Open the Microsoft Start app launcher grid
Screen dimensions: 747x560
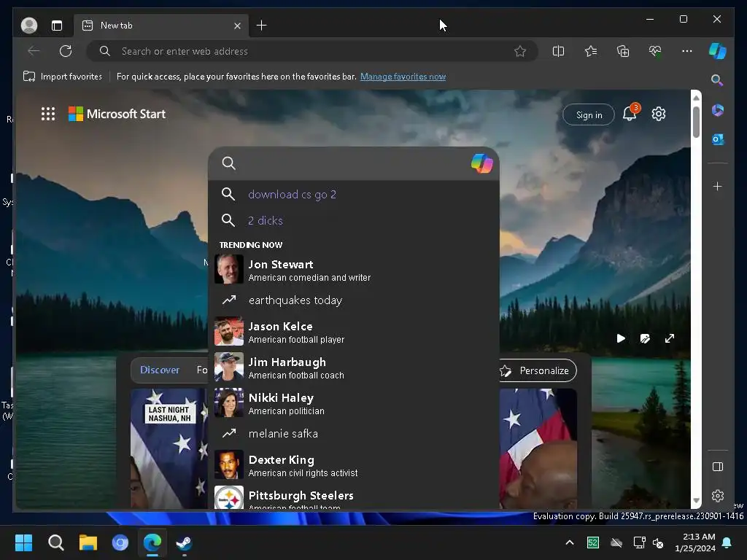(48, 114)
